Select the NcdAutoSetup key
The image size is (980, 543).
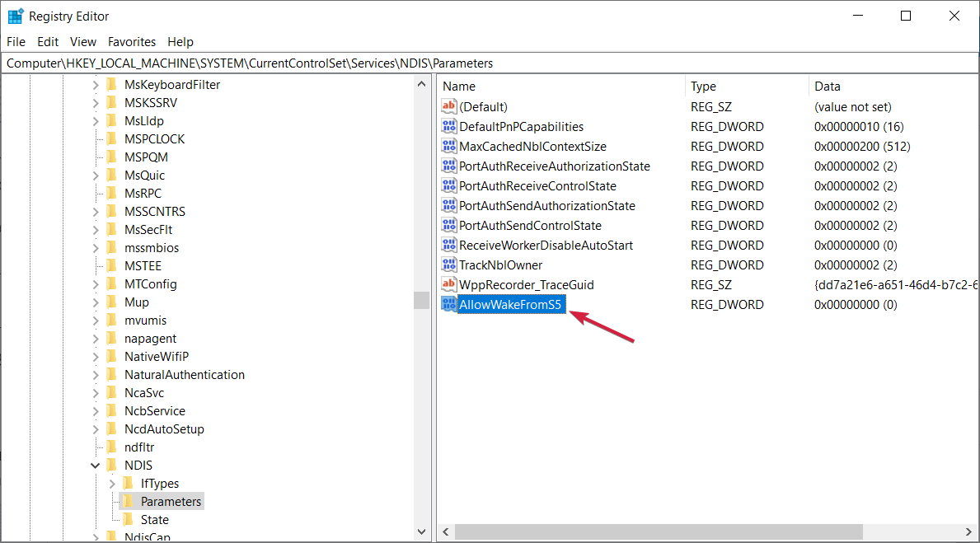tap(164, 428)
